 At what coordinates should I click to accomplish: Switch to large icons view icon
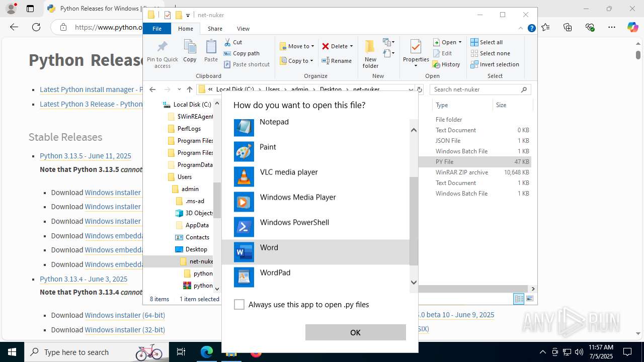coord(529,299)
